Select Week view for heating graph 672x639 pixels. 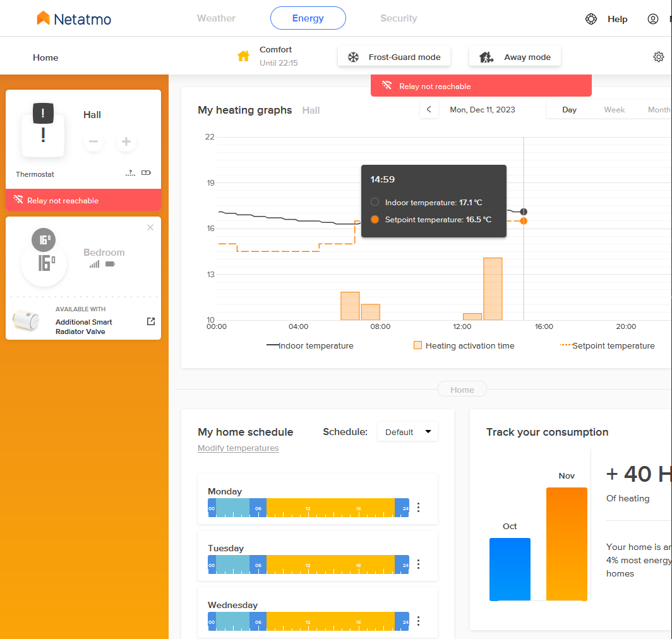[x=614, y=109]
